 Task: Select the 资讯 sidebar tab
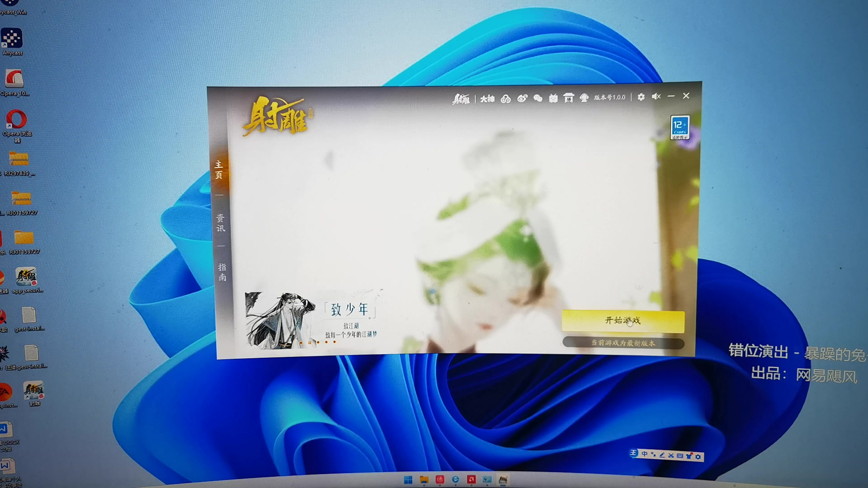(x=220, y=223)
